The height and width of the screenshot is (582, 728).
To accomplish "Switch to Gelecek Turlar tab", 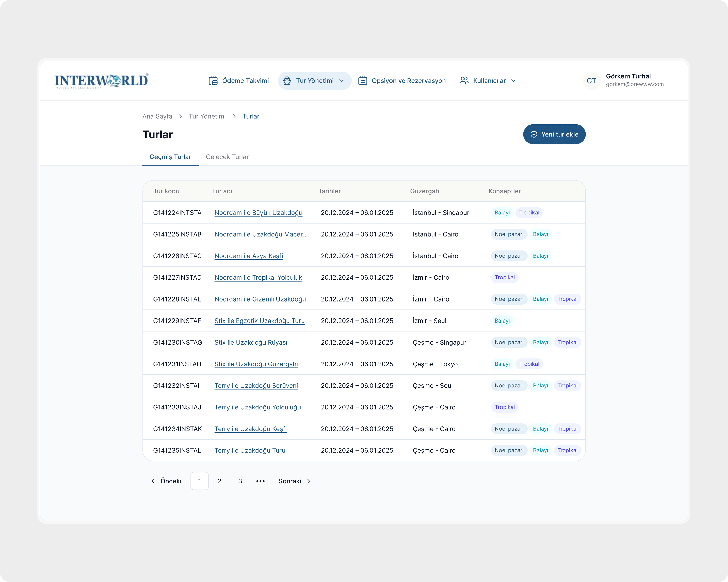I will click(x=227, y=157).
